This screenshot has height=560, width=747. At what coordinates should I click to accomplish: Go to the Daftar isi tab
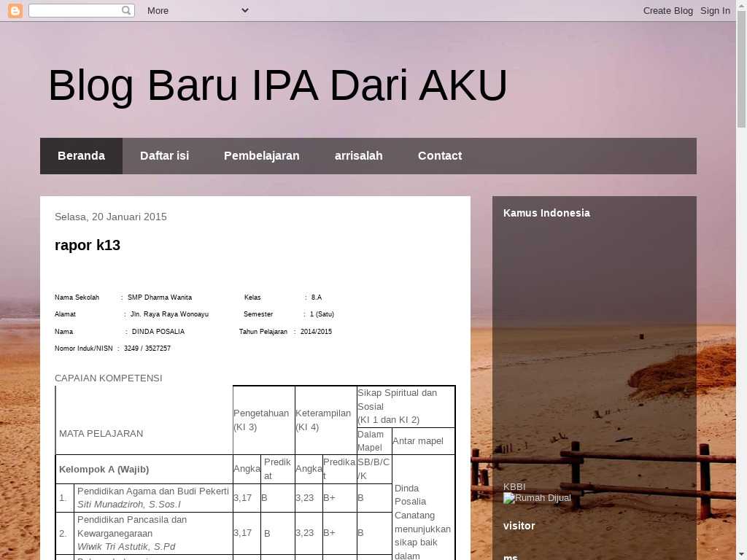point(164,156)
